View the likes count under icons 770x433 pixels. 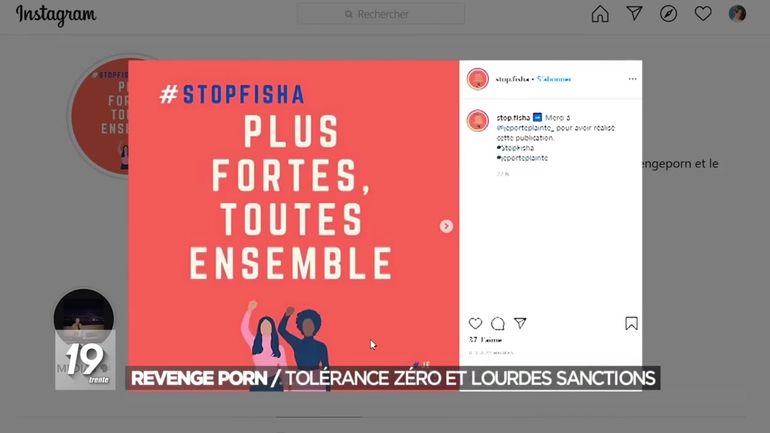(x=485, y=340)
